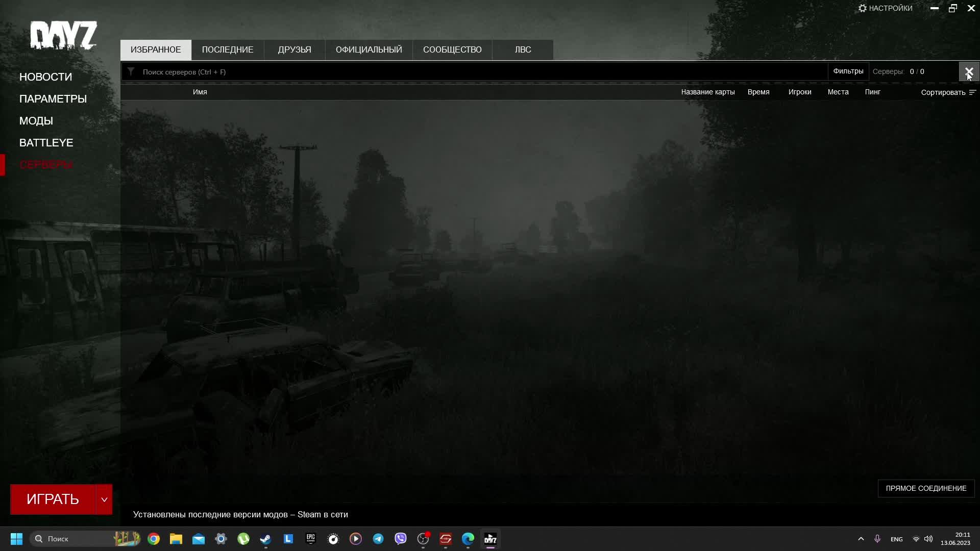This screenshot has width=980, height=551.
Task: Toggle the microphone icon in the system tray
Action: point(877,539)
